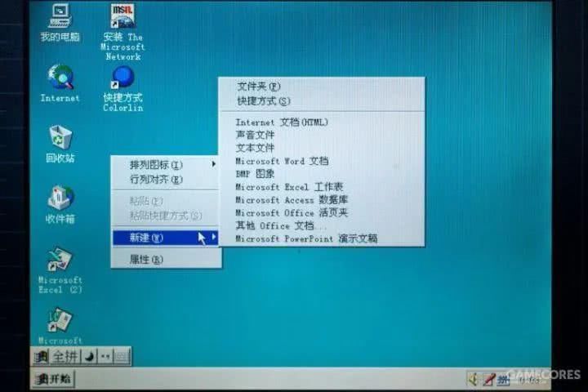Create new Microsoft Office 活页夹

[322, 212]
